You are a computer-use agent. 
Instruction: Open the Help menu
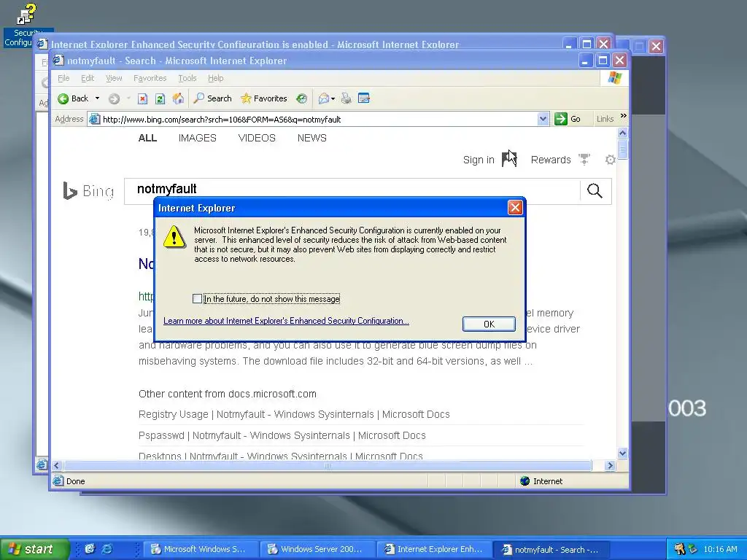point(215,78)
